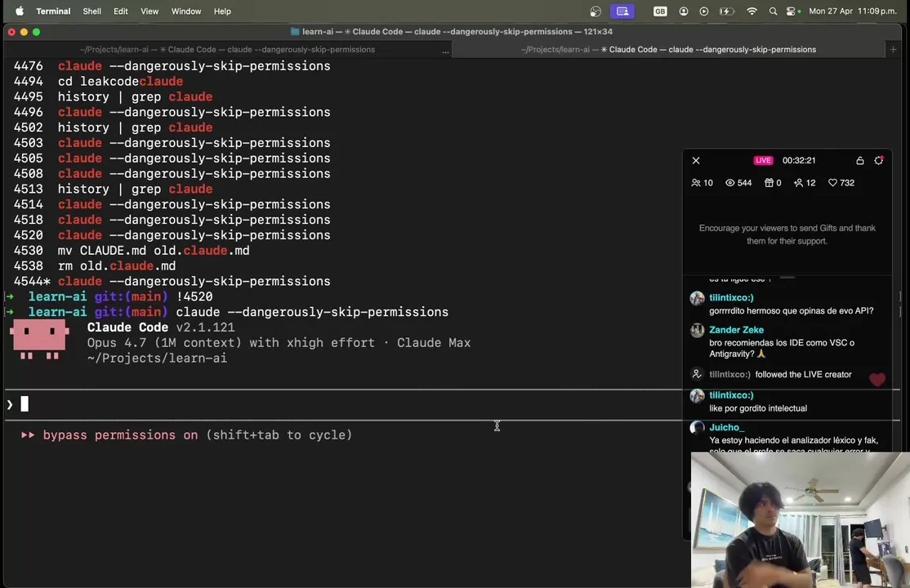Click the 'Encourage your viewers' gifts message
This screenshot has width=910, height=588.
tap(787, 234)
